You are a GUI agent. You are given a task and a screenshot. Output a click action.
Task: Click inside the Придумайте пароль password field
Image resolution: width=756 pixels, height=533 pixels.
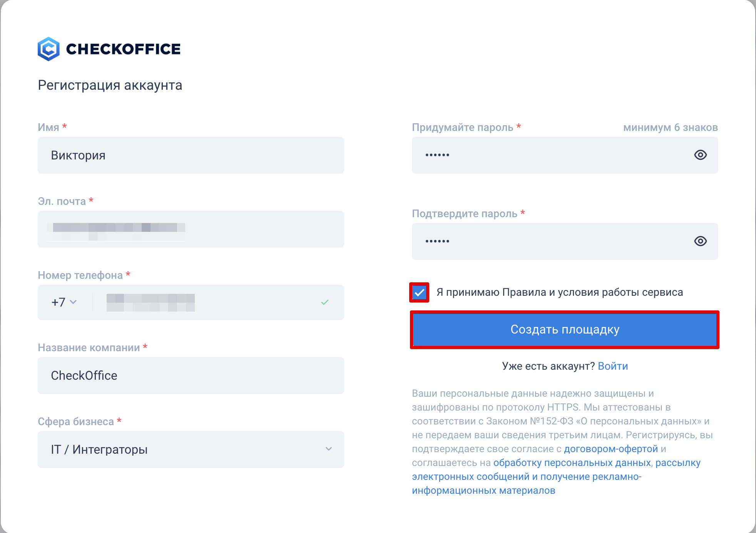click(550, 155)
